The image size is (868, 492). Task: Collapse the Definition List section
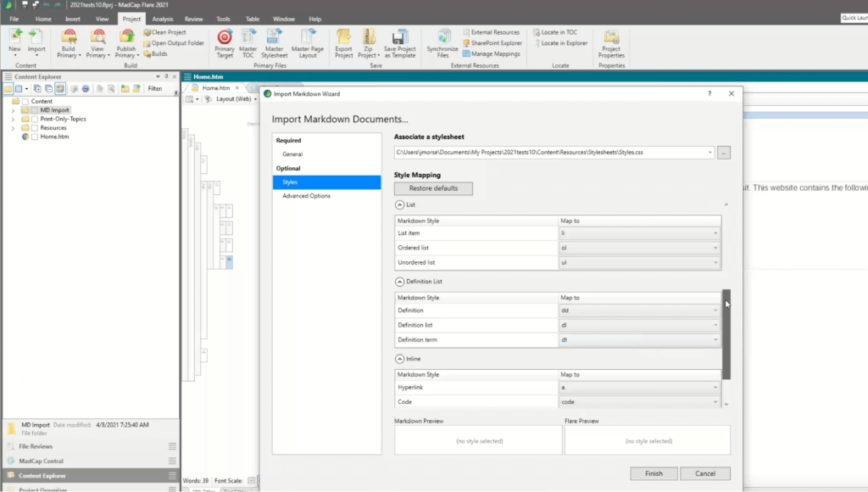click(x=400, y=282)
